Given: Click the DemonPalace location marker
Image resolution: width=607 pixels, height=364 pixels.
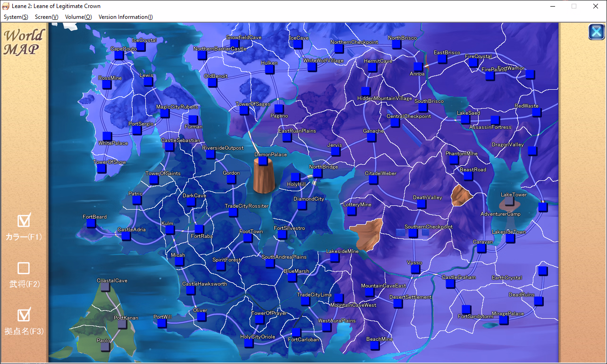Looking at the screenshot, I should tap(263, 161).
